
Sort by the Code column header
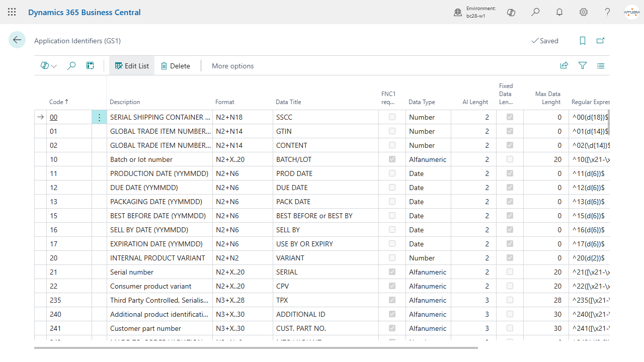58,102
